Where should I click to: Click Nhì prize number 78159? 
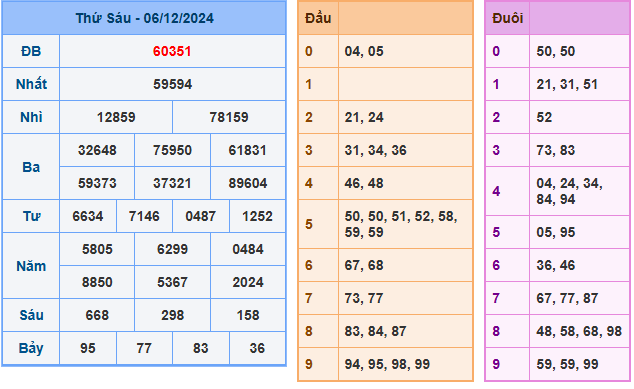229,117
